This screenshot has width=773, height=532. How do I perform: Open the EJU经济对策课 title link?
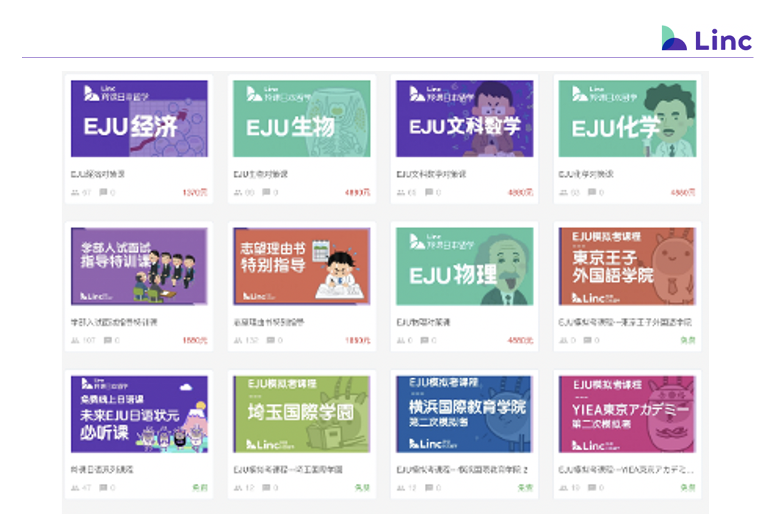98,174
